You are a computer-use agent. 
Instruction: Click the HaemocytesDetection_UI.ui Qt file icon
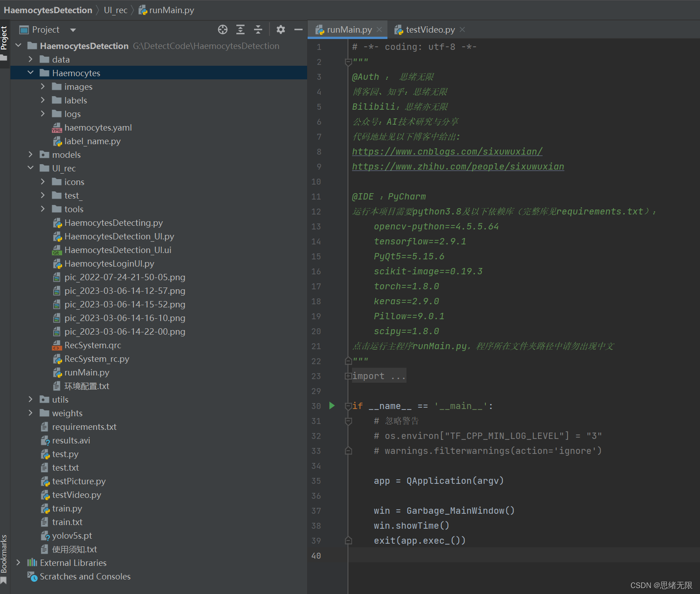pos(57,250)
